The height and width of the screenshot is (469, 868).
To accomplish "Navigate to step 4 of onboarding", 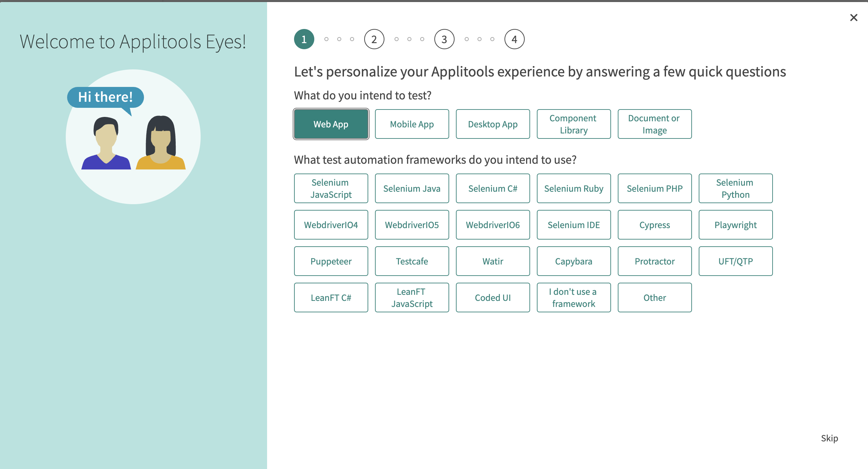I will click(x=513, y=39).
